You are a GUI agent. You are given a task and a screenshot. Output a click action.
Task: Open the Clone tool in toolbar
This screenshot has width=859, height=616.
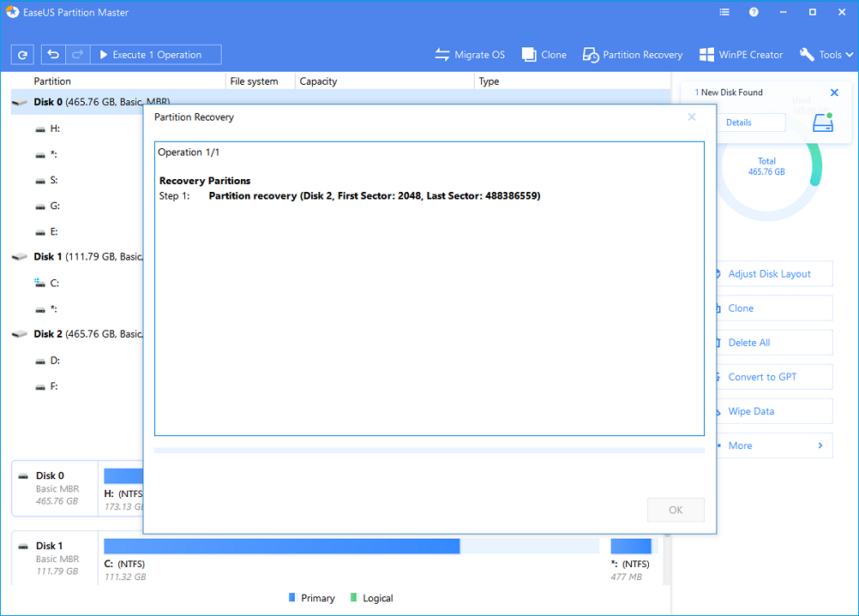click(544, 55)
